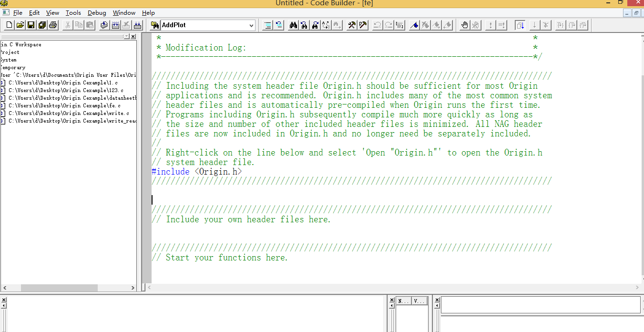This screenshot has width=644, height=332.
Task: Click the 'Include your own header files' comment
Action: (241, 219)
